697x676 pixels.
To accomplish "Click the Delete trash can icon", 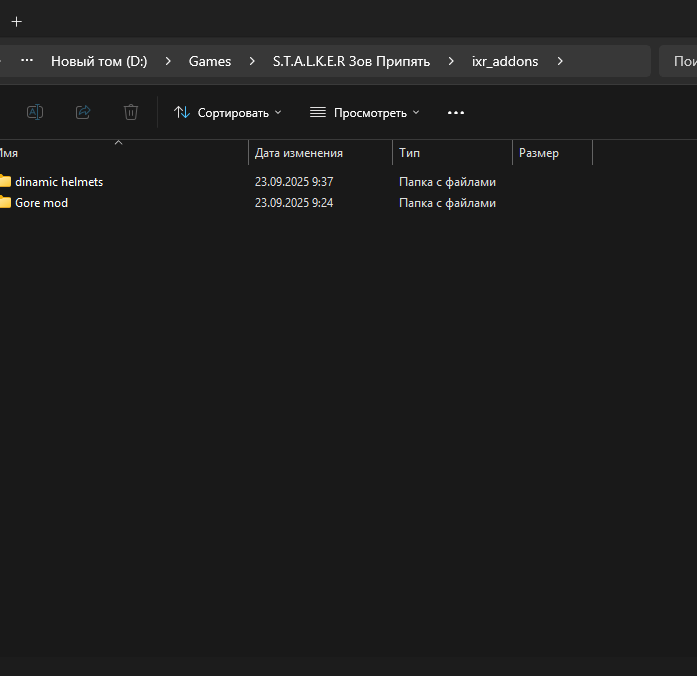I will point(131,112).
